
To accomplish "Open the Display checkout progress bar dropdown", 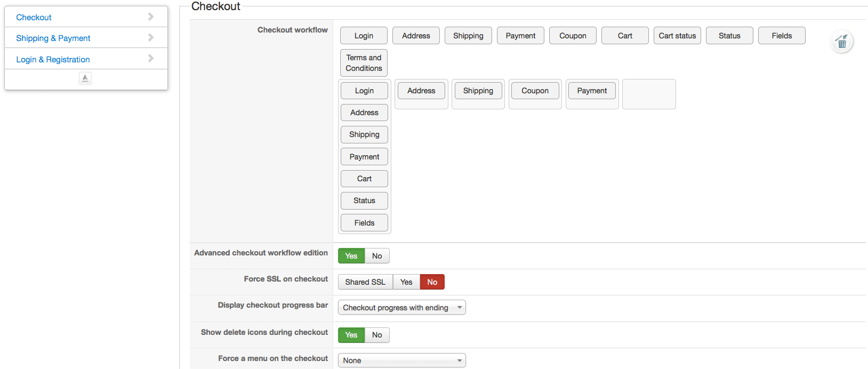I will pyautogui.click(x=401, y=308).
